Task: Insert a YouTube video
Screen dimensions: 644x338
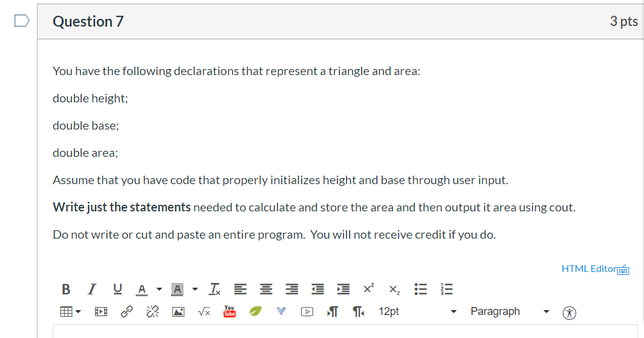Action: coord(230,311)
